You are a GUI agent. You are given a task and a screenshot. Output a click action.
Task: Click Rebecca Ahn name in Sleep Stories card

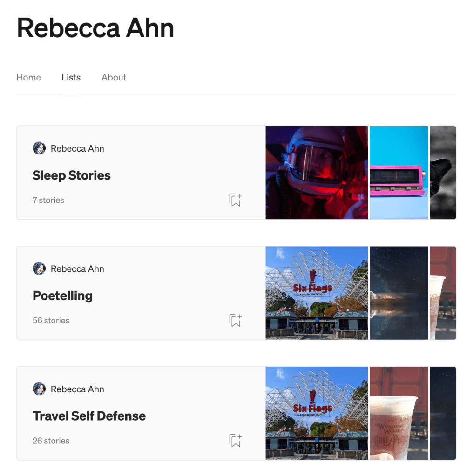pos(77,148)
